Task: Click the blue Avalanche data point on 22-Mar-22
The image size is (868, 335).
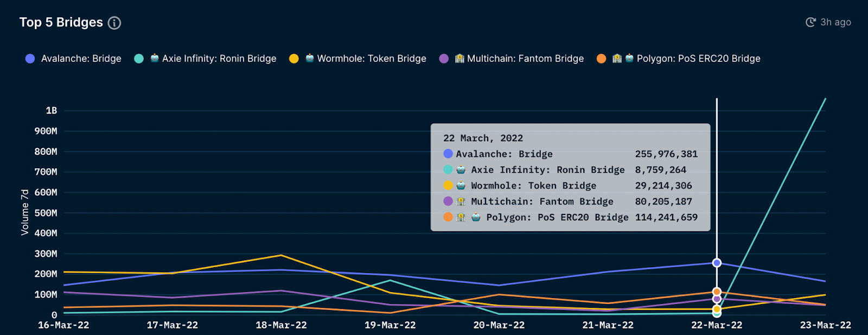Action: pos(717,263)
